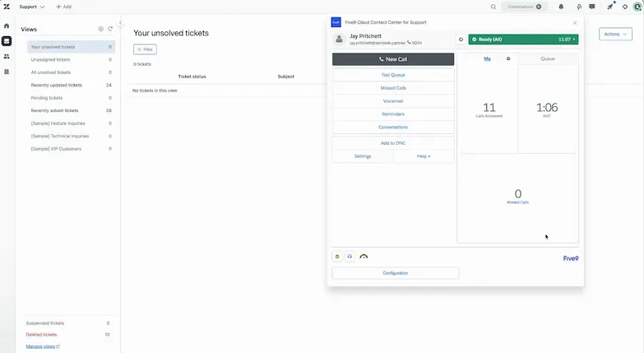Open the Conversations pill in top bar
This screenshot has width=644, height=353.
(525, 7)
